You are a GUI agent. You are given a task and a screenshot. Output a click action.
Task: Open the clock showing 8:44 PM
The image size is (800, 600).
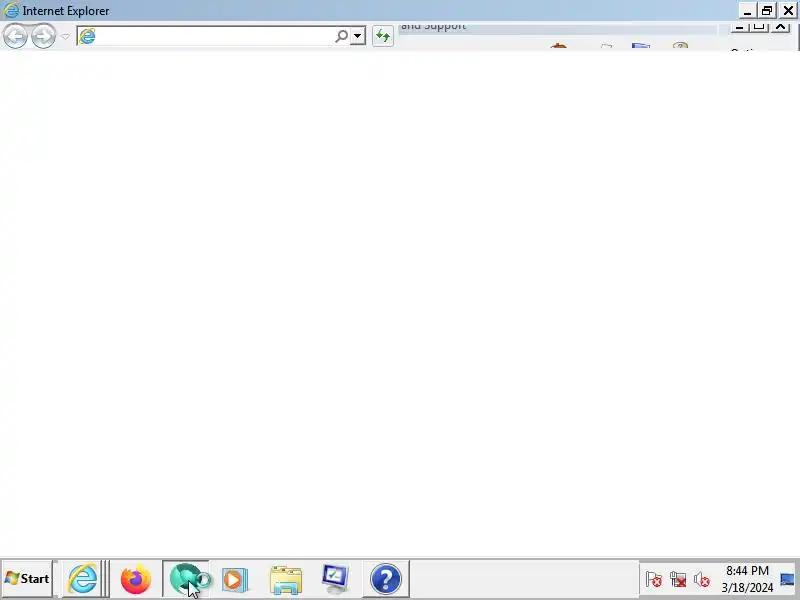[747, 579]
